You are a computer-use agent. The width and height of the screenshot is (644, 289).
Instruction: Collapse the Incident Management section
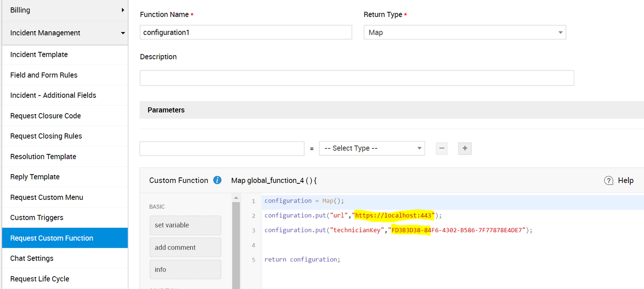point(123,33)
